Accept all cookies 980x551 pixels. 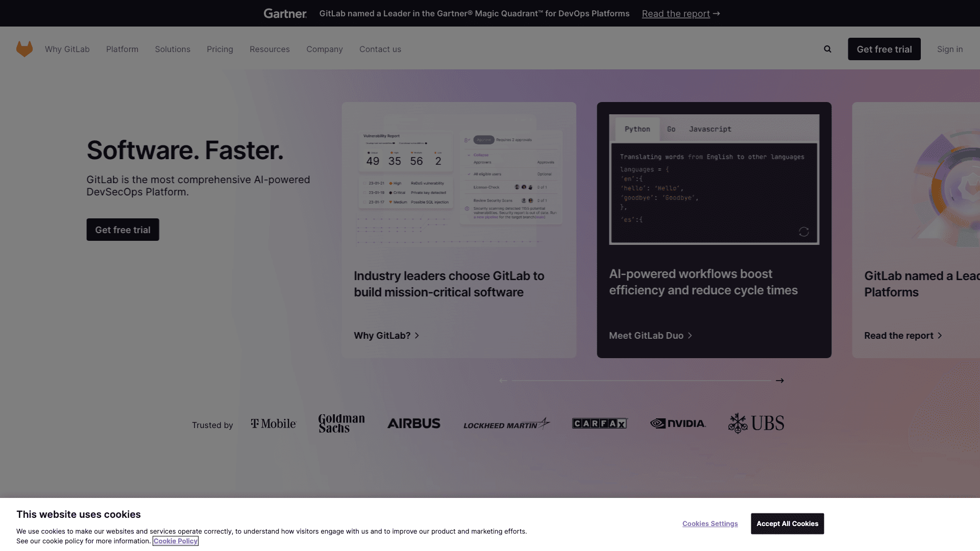(x=787, y=523)
